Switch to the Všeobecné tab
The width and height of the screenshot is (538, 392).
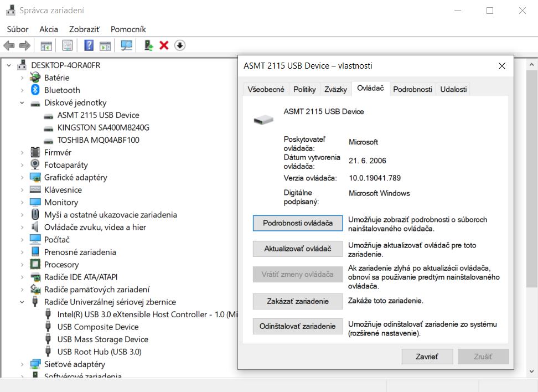pos(266,89)
